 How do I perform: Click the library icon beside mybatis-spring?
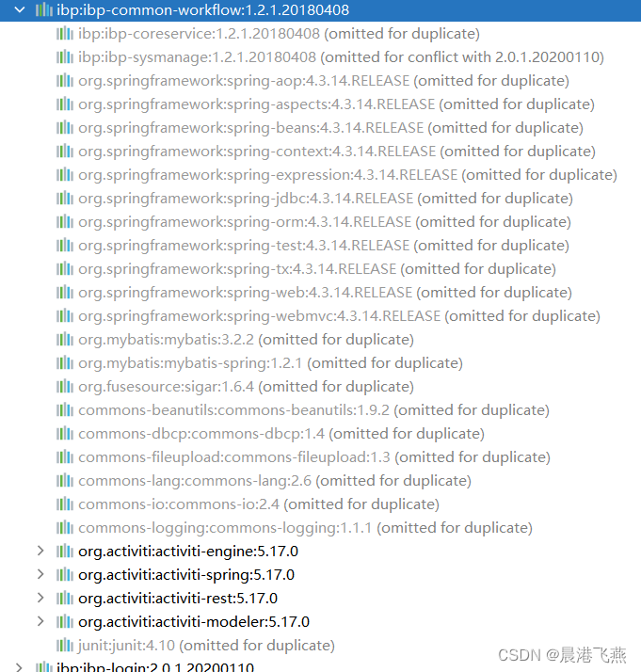click(x=65, y=363)
